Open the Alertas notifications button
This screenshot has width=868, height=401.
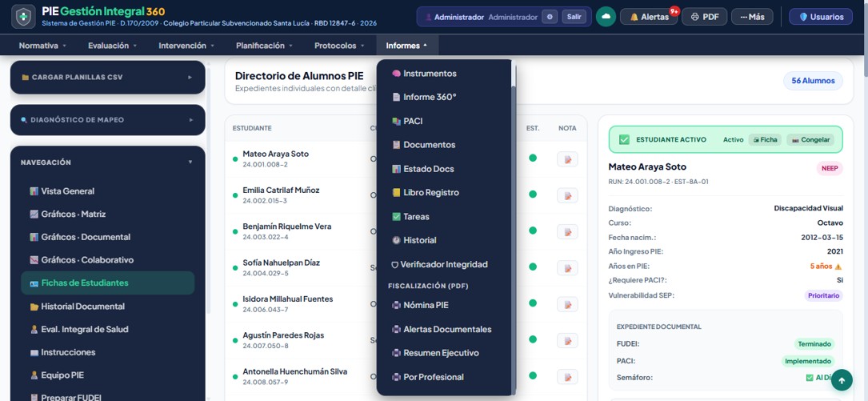[649, 17]
